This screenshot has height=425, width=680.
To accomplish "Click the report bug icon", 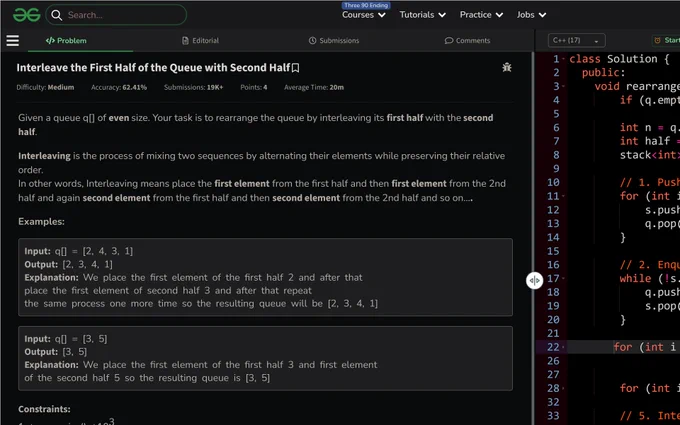I will coord(507,67).
